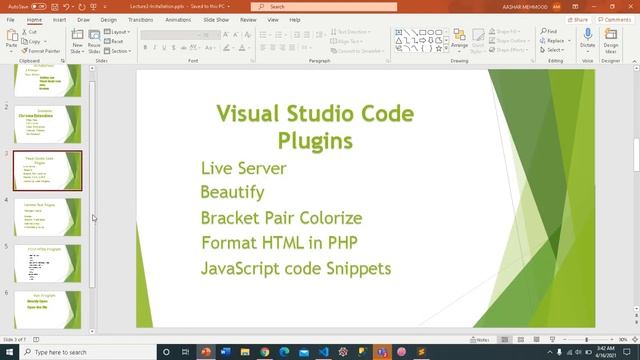Click the title bar Search box

tap(324, 7)
